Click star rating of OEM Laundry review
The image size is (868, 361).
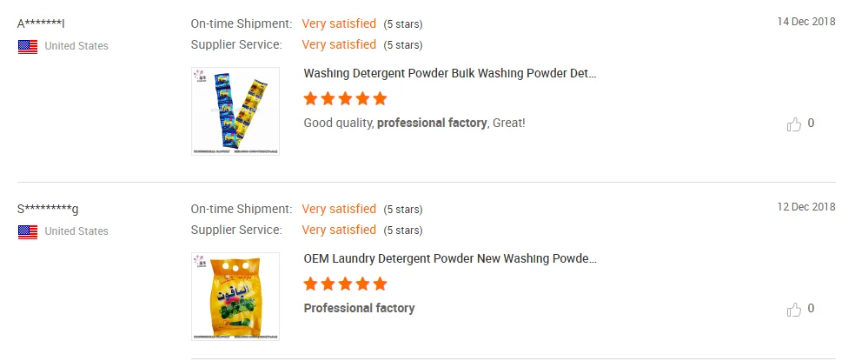345,284
